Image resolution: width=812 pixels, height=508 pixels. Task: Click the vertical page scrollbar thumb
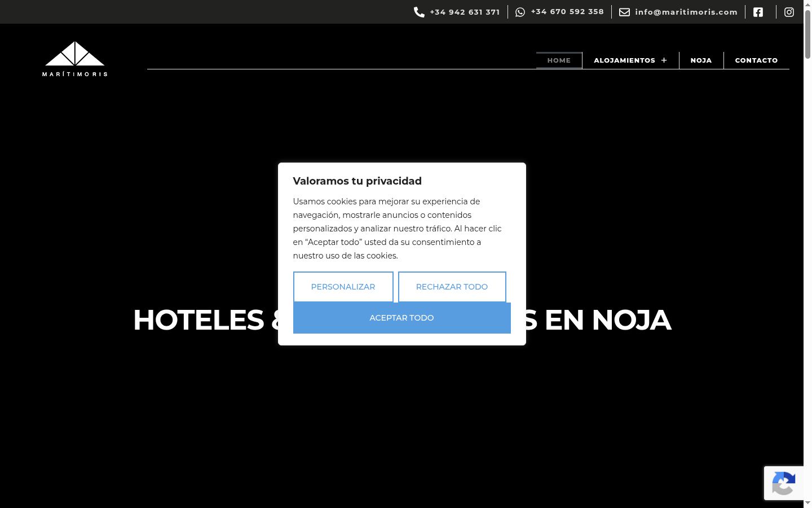click(x=807, y=34)
